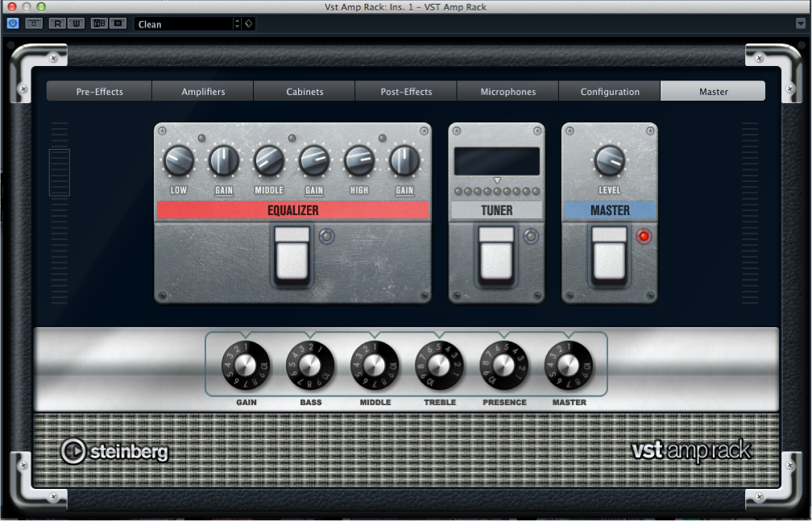
Task: Click the preset up stepper arrow
Action: click(237, 20)
